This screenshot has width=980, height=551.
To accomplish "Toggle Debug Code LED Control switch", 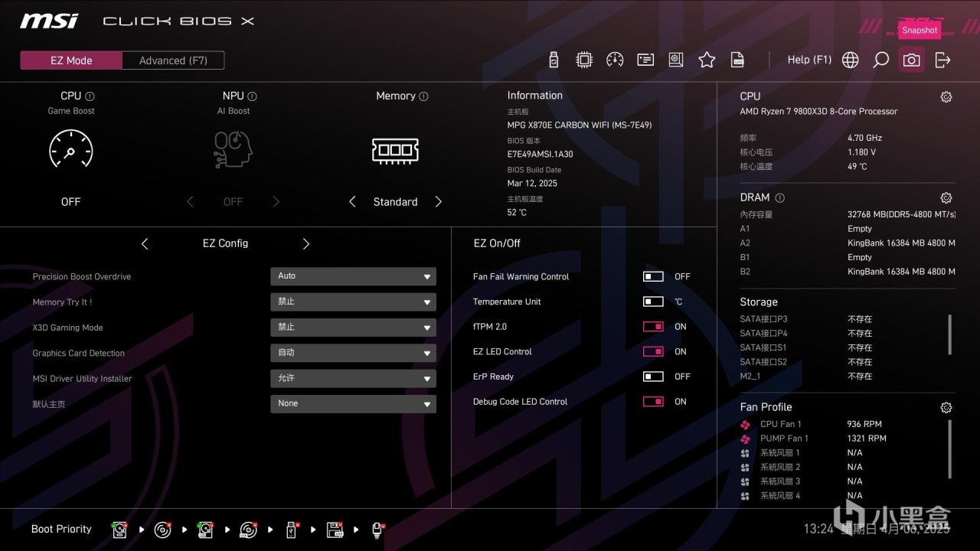I will click(653, 401).
